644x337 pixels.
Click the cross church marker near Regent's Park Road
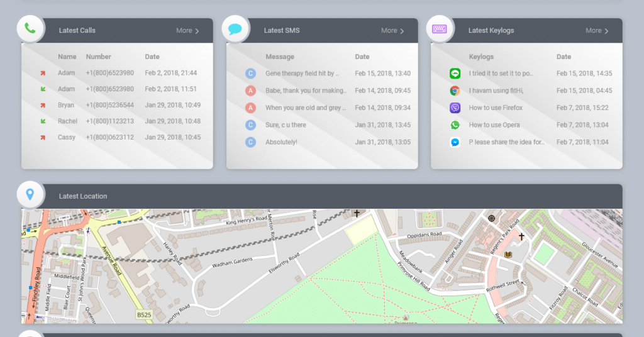(x=521, y=236)
